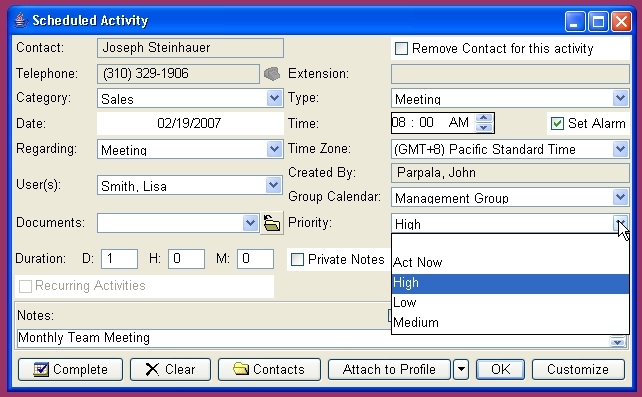
Task: Click the Complete button
Action: point(70,370)
